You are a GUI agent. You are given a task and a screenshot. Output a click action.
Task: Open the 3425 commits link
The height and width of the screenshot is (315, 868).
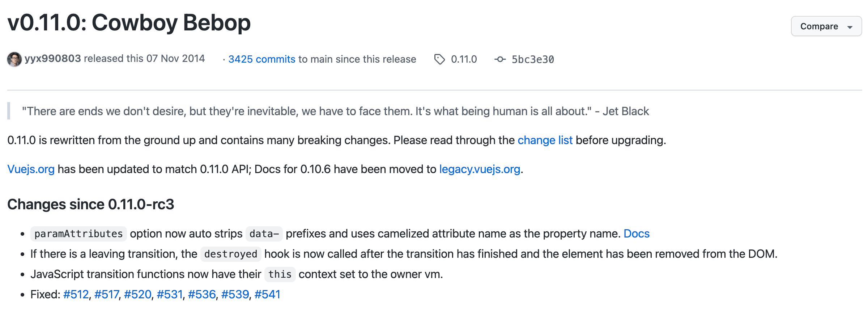pyautogui.click(x=262, y=59)
